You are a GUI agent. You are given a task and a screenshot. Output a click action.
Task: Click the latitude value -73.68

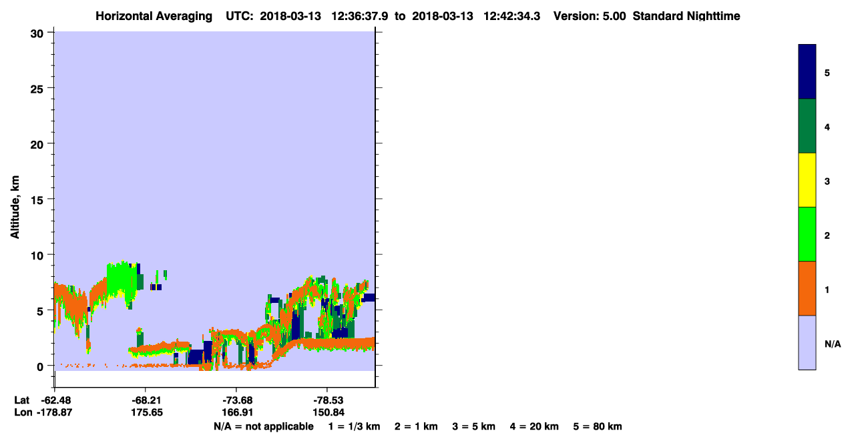tap(237, 400)
